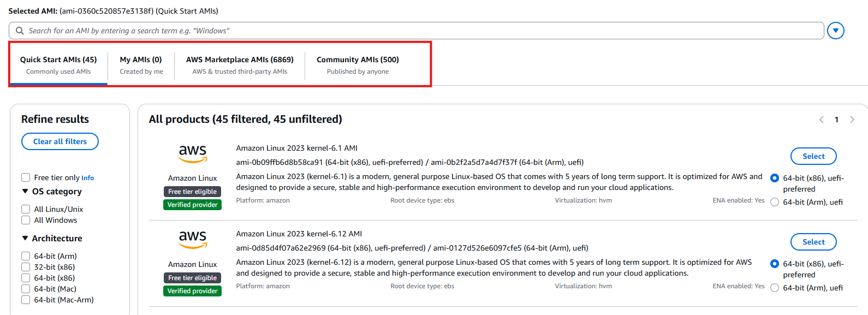Image resolution: width=868 pixels, height=315 pixels.
Task: Click the search magnifier icon
Action: pos(20,31)
